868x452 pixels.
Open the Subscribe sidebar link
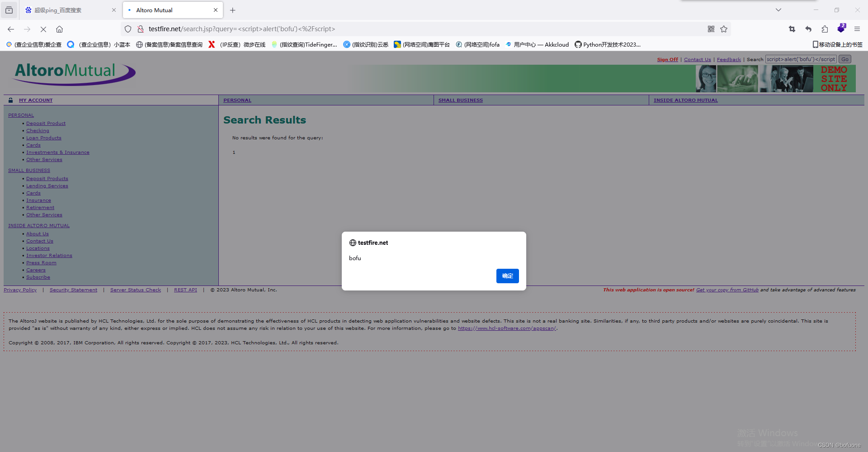pyautogui.click(x=38, y=277)
